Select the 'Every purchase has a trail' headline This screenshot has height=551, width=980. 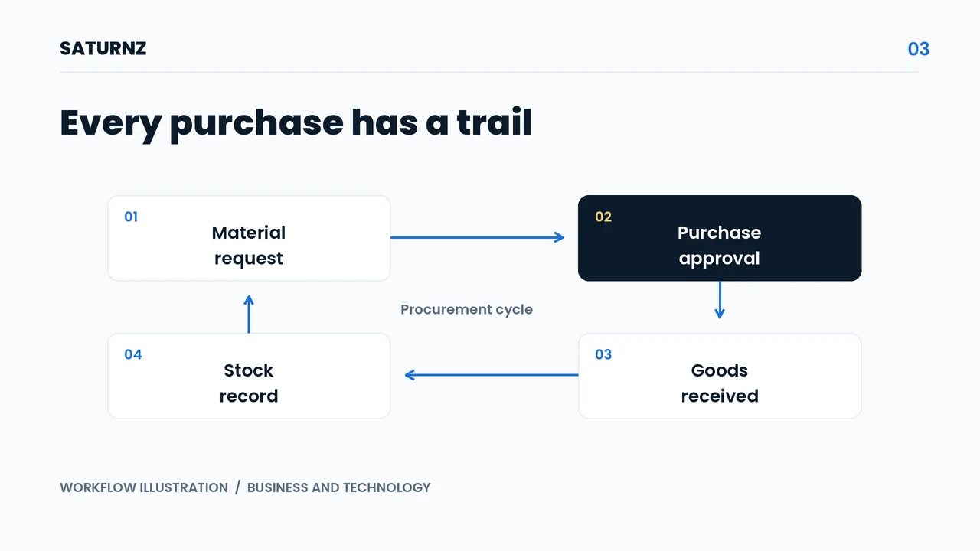[296, 122]
